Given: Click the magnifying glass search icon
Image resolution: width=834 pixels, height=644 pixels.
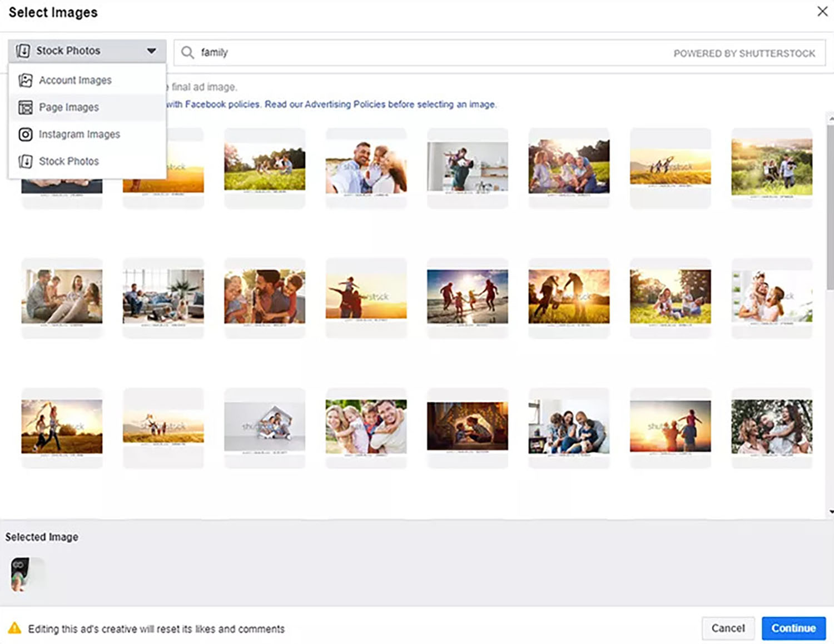Looking at the screenshot, I should point(188,52).
